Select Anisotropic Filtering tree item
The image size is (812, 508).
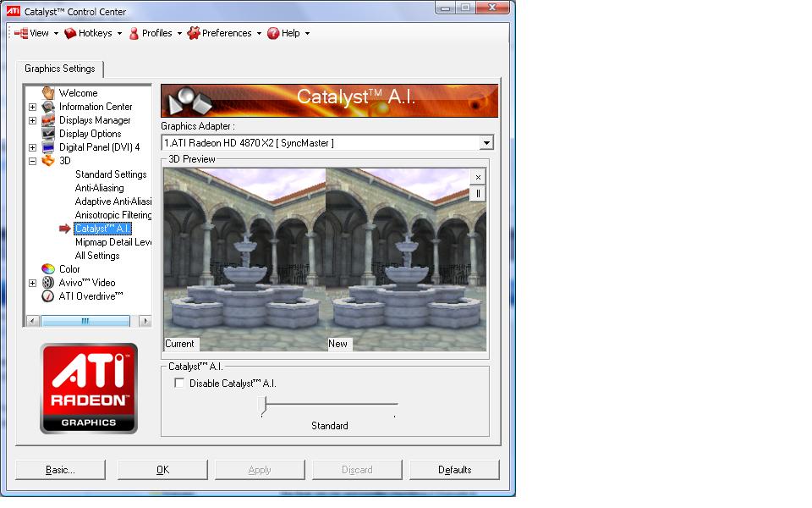tap(112, 214)
